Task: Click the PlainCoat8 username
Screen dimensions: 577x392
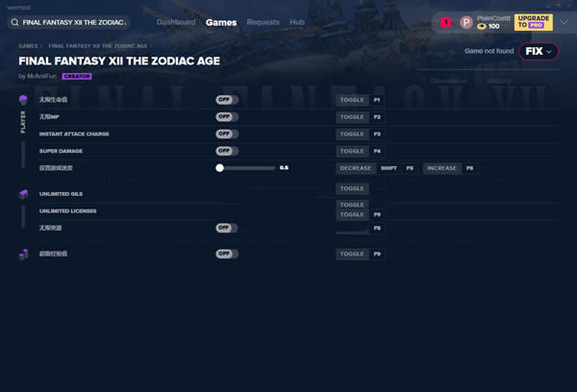Action: 493,18
